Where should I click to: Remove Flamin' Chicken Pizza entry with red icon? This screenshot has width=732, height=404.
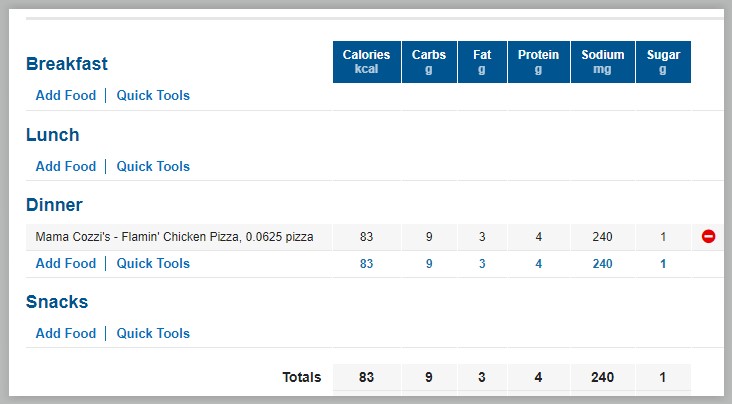pyautogui.click(x=708, y=236)
